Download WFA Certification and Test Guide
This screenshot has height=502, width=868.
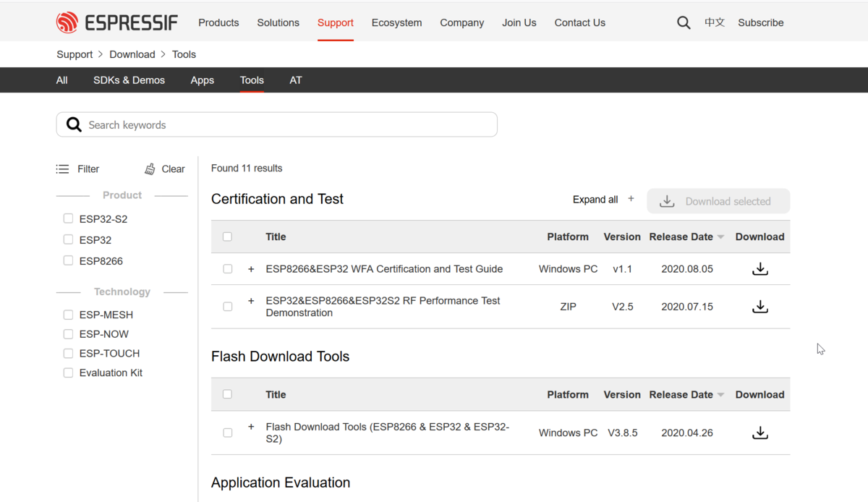759,269
